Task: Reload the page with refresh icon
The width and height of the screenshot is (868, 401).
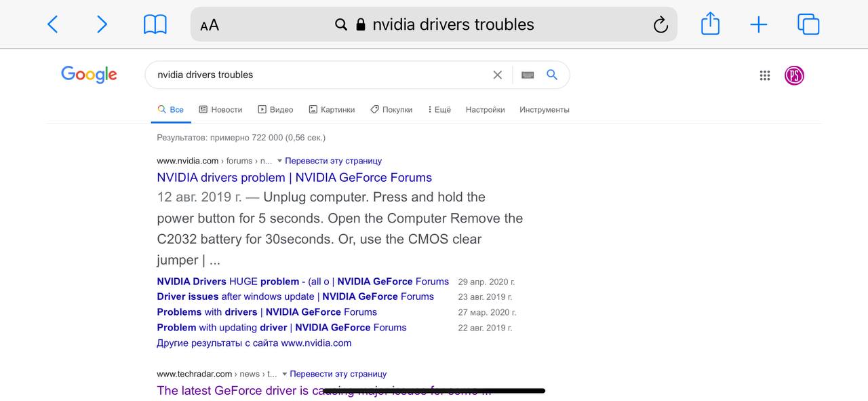Action: pos(660,25)
